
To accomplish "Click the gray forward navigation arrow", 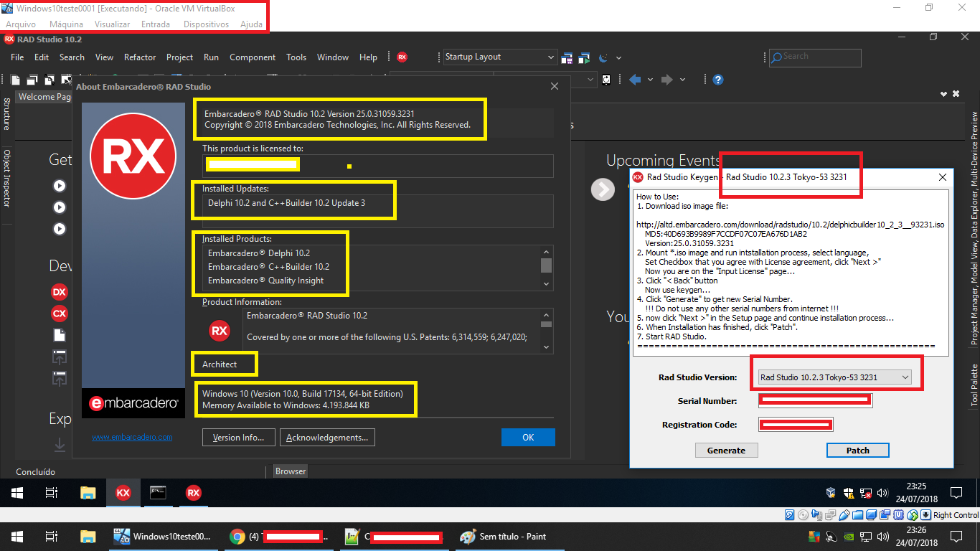I will click(667, 80).
